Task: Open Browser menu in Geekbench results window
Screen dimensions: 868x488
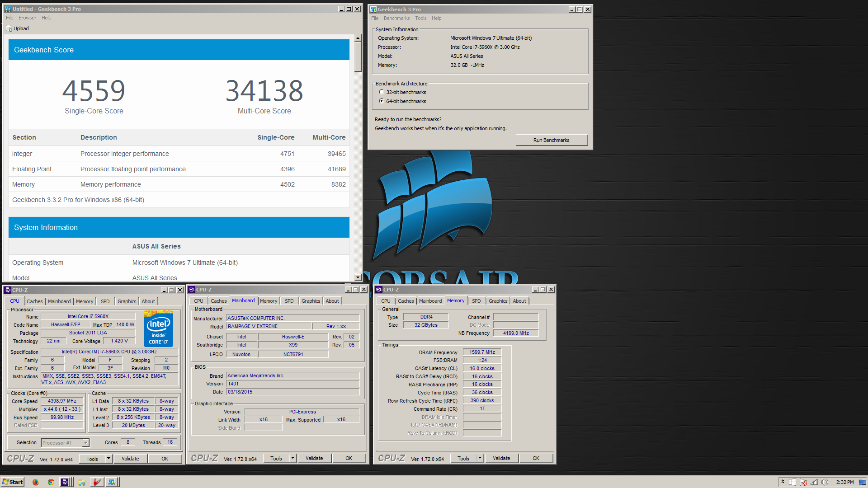Action: [x=27, y=18]
